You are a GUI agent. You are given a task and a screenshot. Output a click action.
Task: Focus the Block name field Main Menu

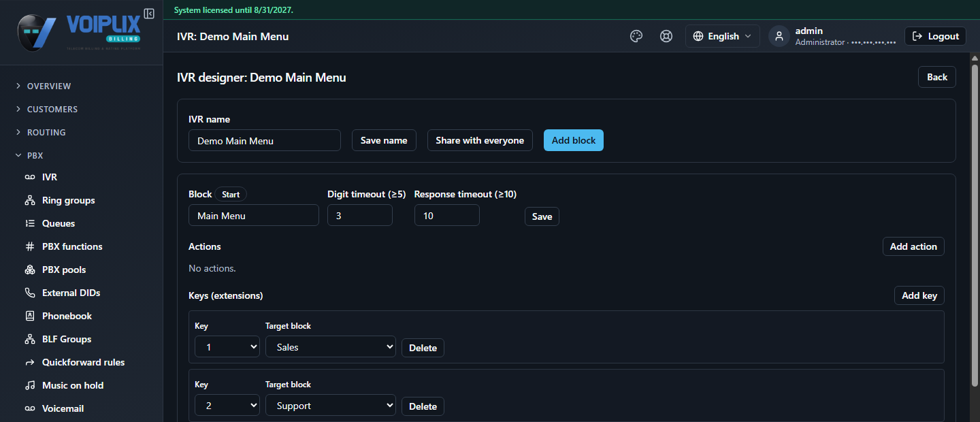[254, 215]
